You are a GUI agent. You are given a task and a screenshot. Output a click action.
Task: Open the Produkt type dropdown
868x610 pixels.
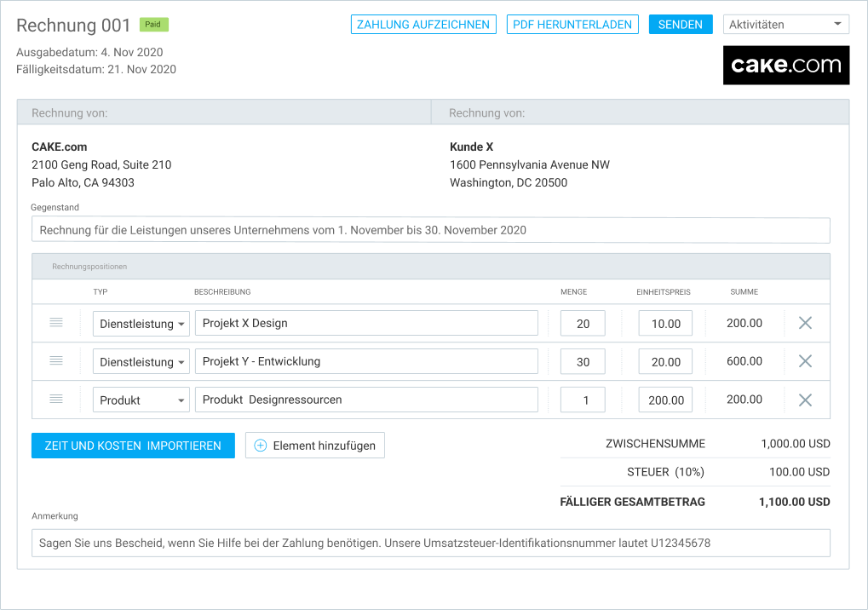click(x=141, y=400)
